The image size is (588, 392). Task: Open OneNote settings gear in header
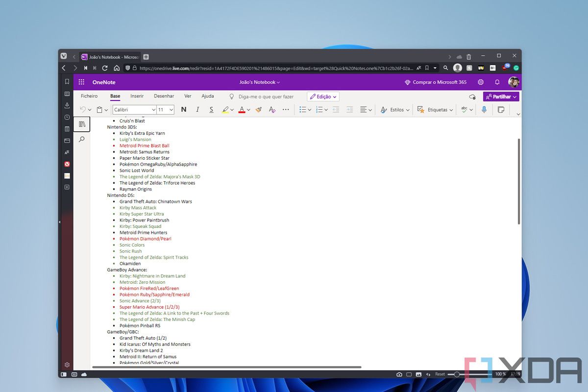(x=481, y=82)
